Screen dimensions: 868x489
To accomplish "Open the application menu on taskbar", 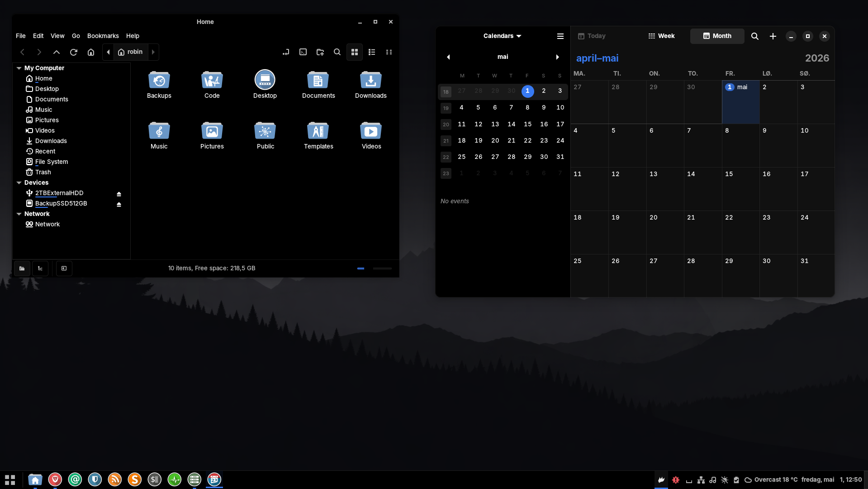I will [x=10, y=479].
